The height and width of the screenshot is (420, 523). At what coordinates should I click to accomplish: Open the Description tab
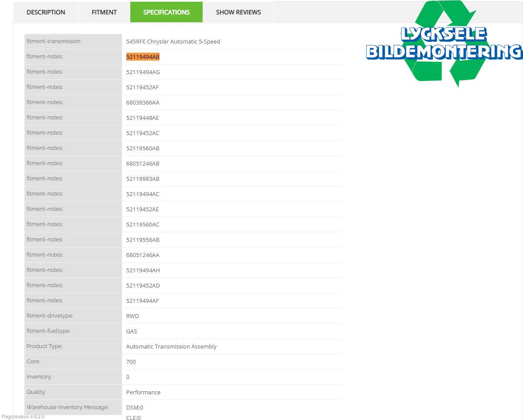click(x=46, y=12)
